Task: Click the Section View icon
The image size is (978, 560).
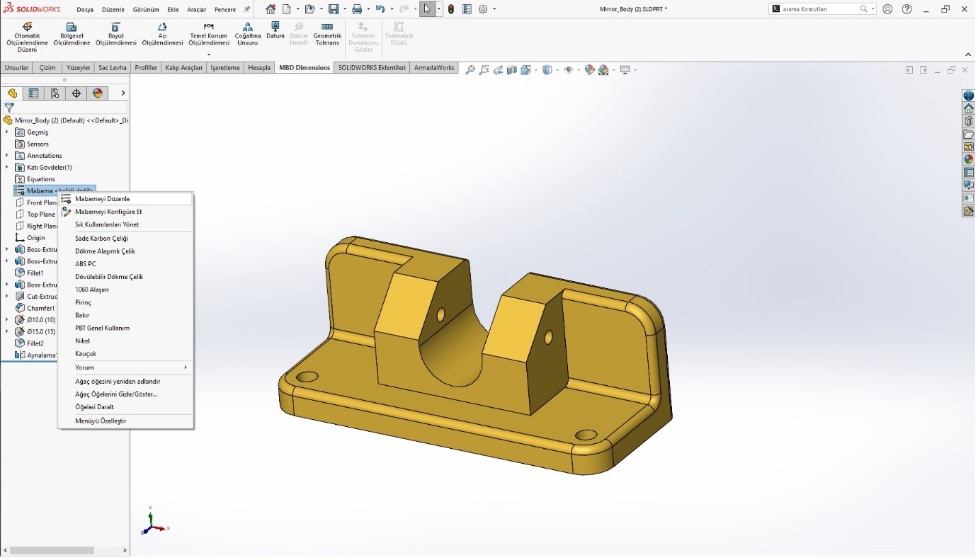Action: pyautogui.click(x=511, y=69)
